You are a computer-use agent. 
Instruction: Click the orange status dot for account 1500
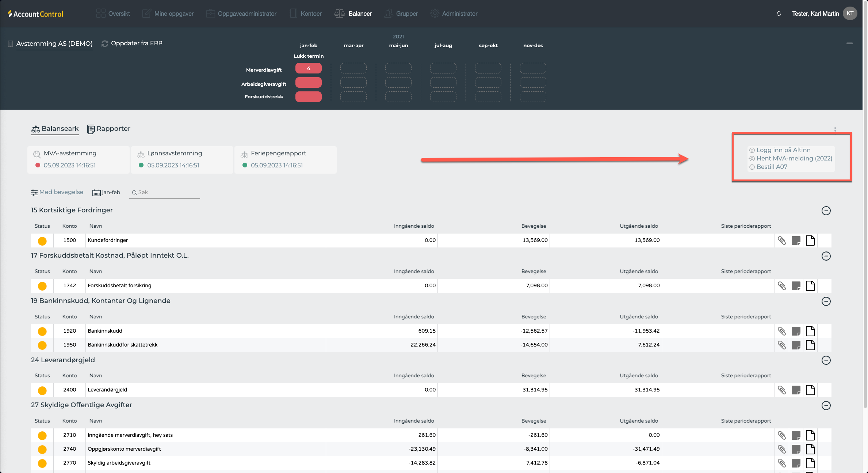click(42, 241)
